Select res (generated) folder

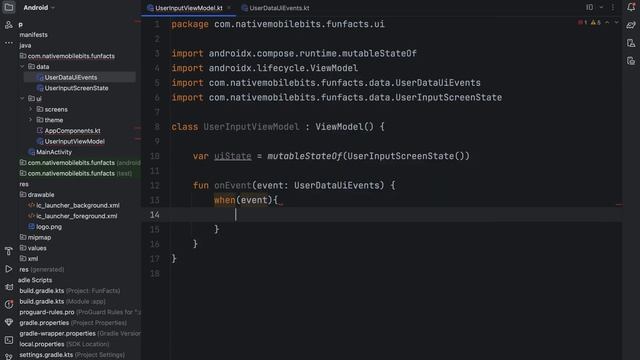click(x=42, y=269)
